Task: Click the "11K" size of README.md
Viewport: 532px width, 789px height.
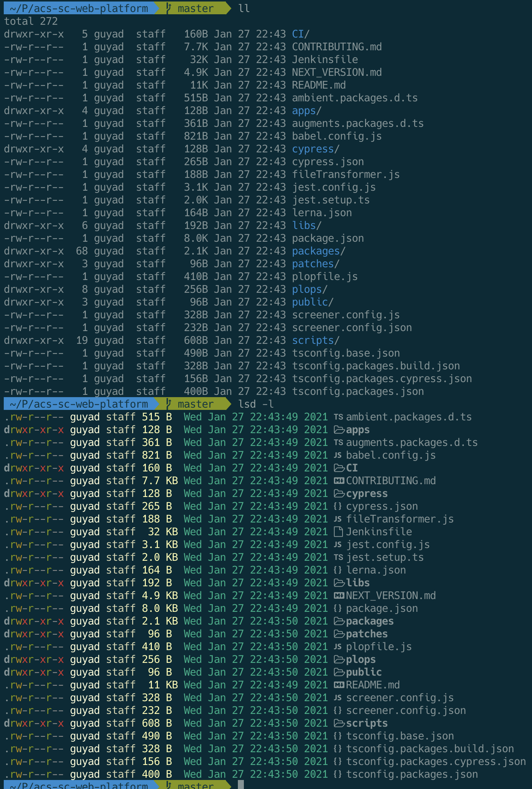Action: click(x=199, y=85)
